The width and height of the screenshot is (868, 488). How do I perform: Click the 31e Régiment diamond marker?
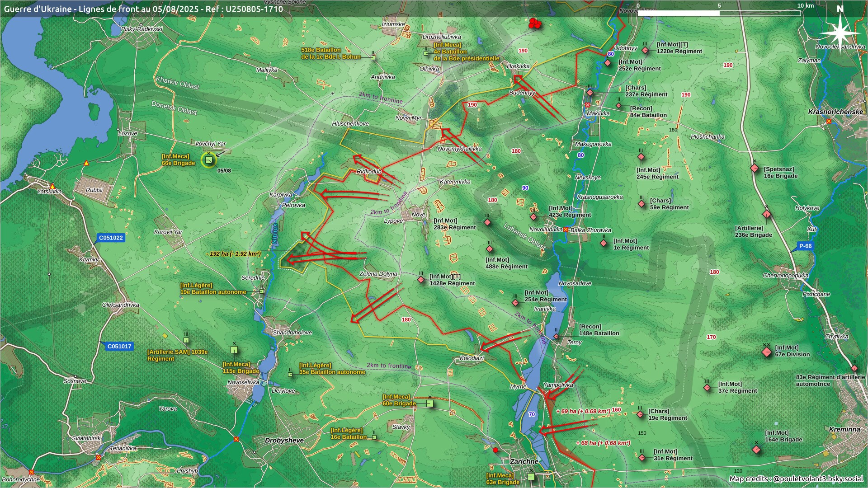click(642, 458)
